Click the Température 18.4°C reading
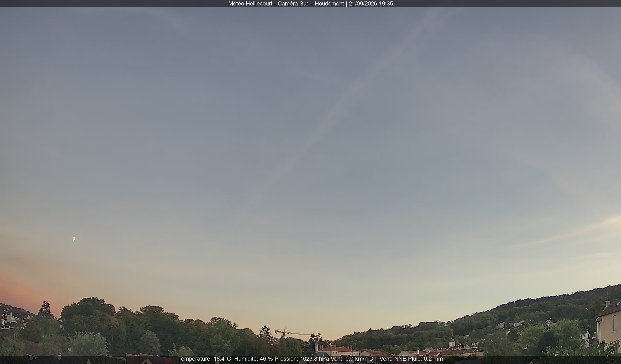The height and width of the screenshot is (364, 621). click(205, 359)
